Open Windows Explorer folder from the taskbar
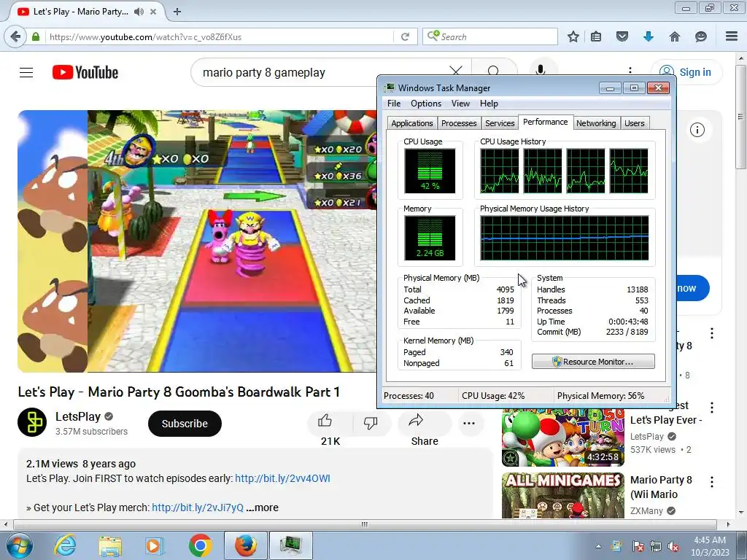747x560 pixels. 110,545
